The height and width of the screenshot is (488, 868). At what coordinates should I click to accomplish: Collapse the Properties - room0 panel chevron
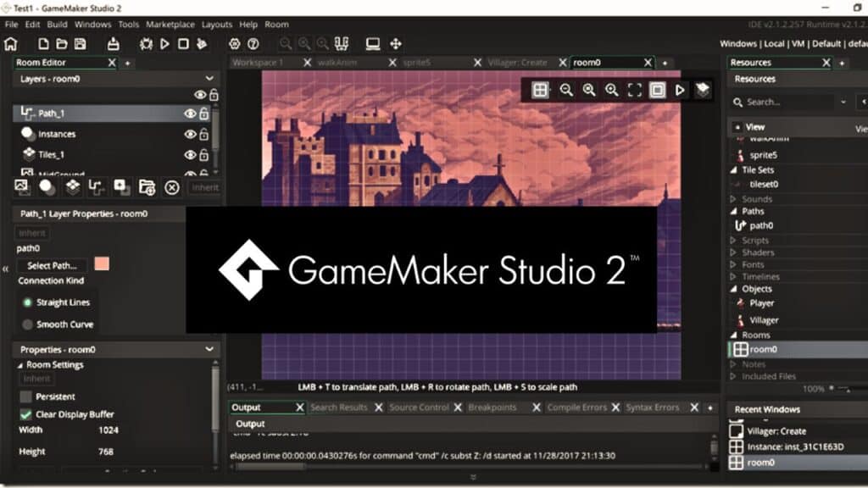coord(209,349)
